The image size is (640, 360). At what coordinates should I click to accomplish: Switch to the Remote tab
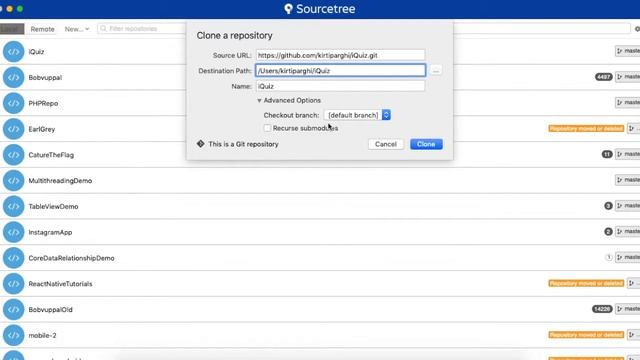coord(42,29)
